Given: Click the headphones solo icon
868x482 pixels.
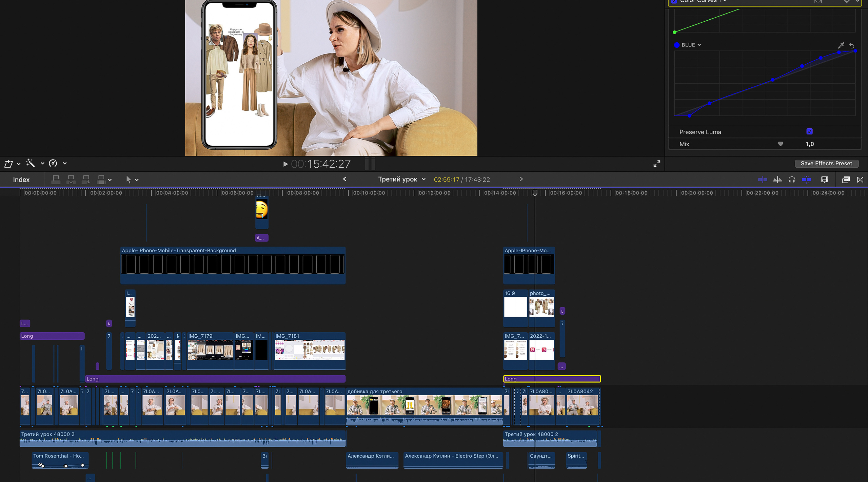Looking at the screenshot, I should 792,180.
